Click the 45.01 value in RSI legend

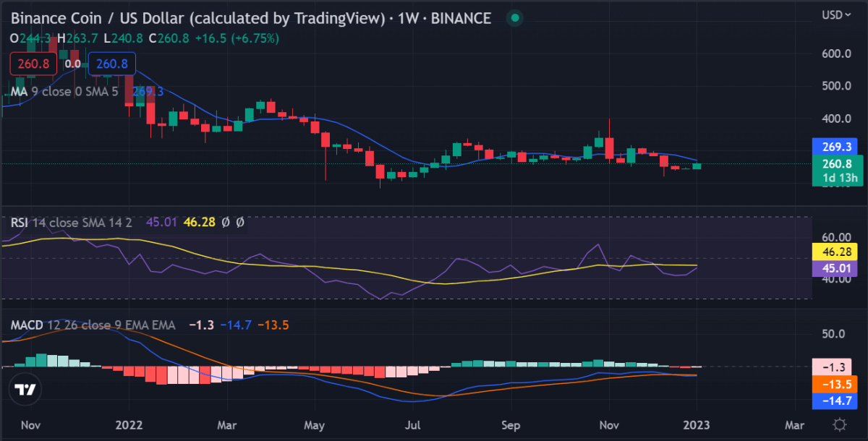click(x=161, y=223)
